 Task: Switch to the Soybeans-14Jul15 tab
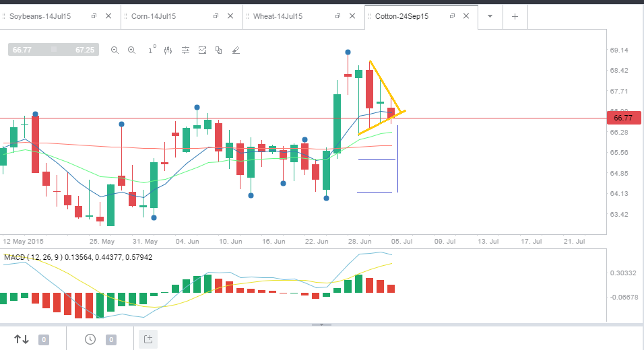click(40, 16)
